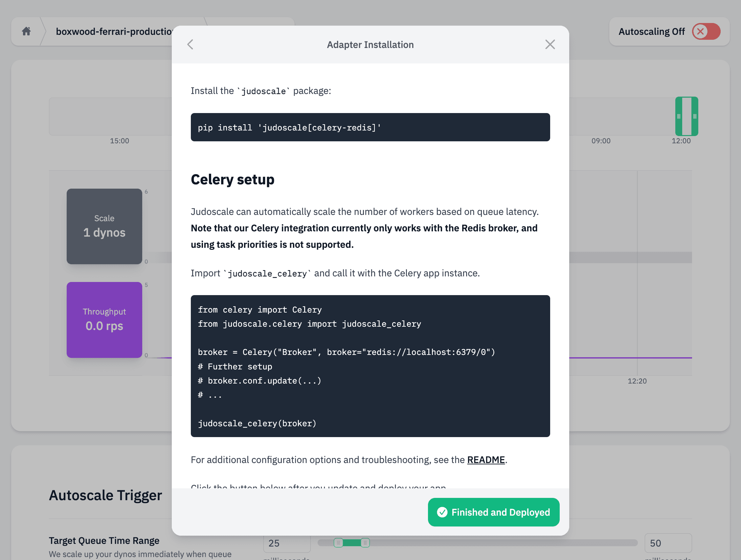Click the green deployment marker near 12:00
This screenshot has height=560, width=741.
pyautogui.click(x=686, y=116)
